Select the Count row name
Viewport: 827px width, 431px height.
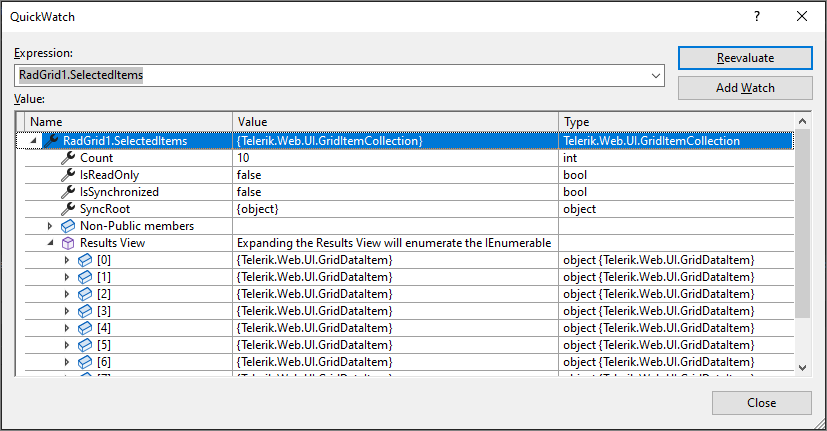pos(97,158)
